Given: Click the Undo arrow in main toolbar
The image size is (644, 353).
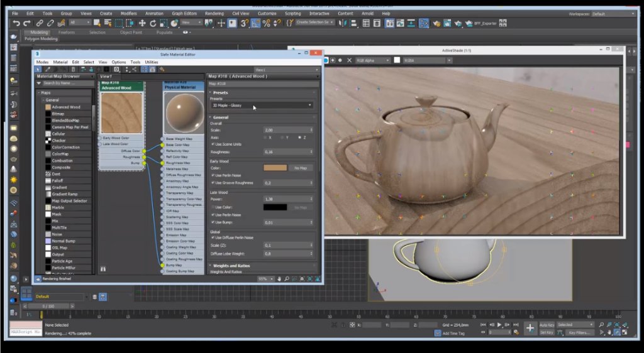Looking at the screenshot, I should (16, 23).
